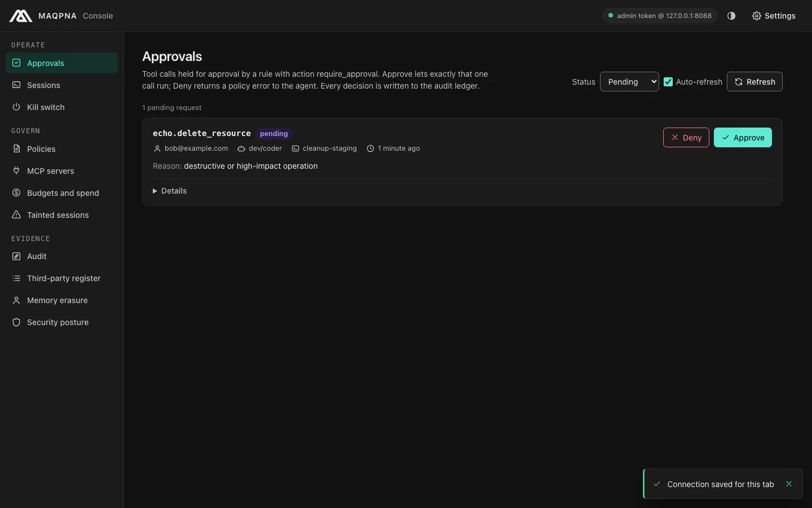Click the Policies document icon
Image resolution: width=812 pixels, height=508 pixels.
point(16,149)
